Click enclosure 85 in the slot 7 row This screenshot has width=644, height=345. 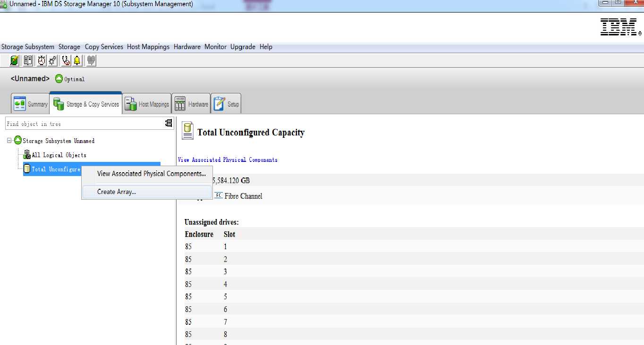[x=188, y=322]
